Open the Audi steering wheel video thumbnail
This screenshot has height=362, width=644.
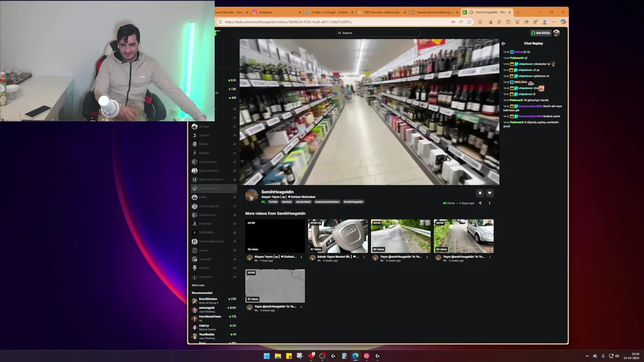(x=338, y=236)
